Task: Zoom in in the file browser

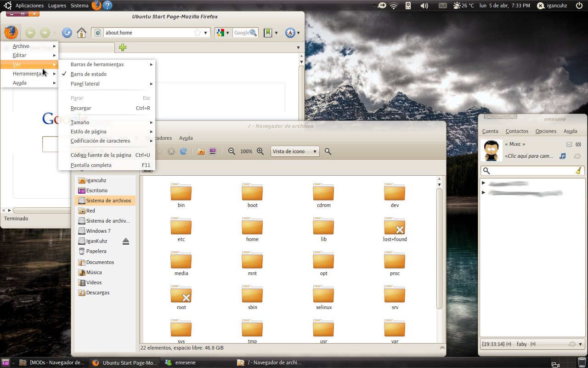Action: [x=260, y=151]
